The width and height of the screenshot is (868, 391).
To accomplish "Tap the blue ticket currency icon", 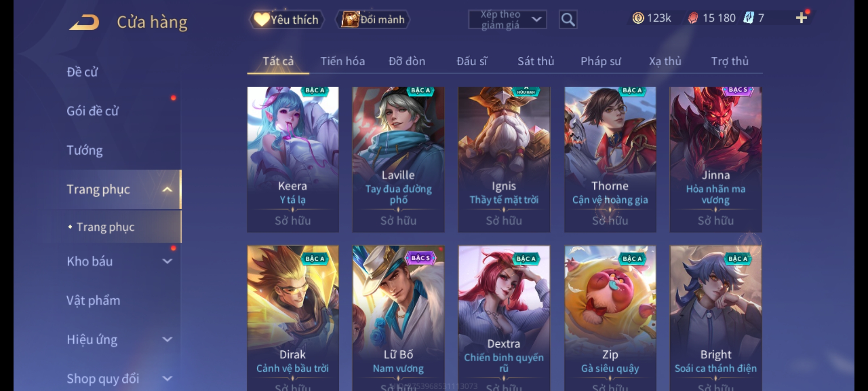I will tap(748, 18).
